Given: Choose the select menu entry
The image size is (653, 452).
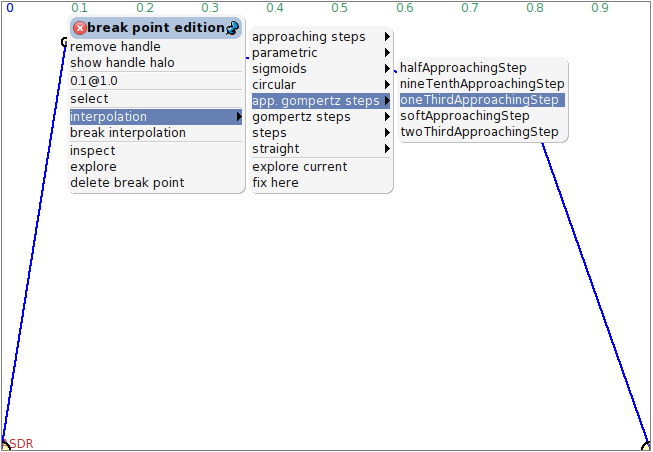Looking at the screenshot, I should [156, 99].
